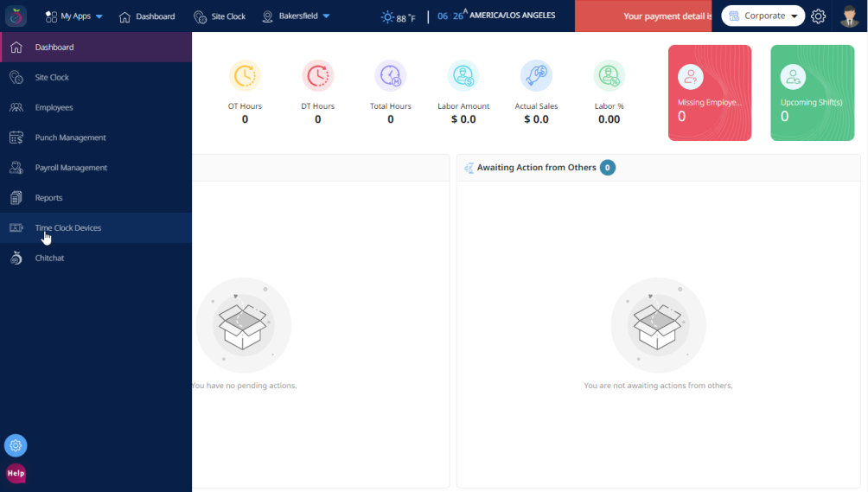Select Payroll Management from sidebar
The width and height of the screenshot is (868, 492).
(x=71, y=168)
